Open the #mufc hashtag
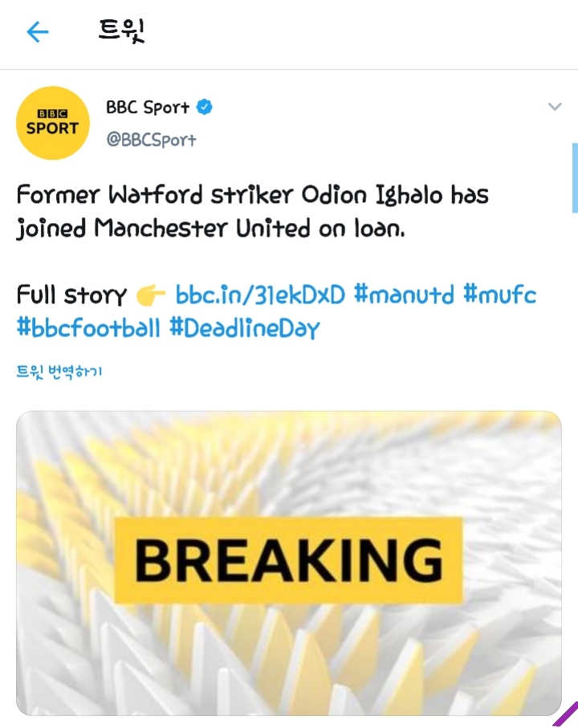The width and height of the screenshot is (578, 728). [x=499, y=295]
